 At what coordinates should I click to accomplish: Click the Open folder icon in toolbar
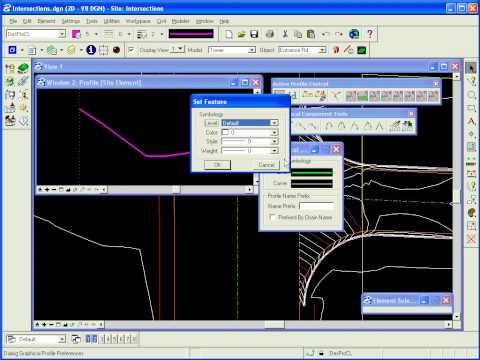tap(242, 34)
